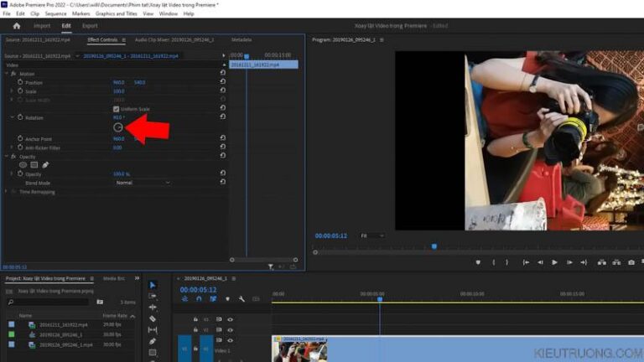The width and height of the screenshot is (644, 362).
Task: Reset the Blend Mode parameter
Action: (x=222, y=182)
